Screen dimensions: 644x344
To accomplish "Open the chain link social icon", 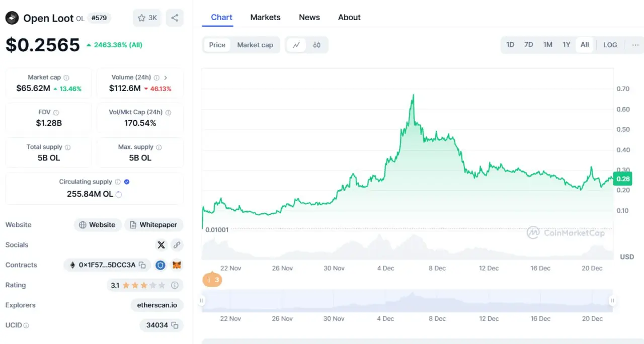I will click(177, 245).
